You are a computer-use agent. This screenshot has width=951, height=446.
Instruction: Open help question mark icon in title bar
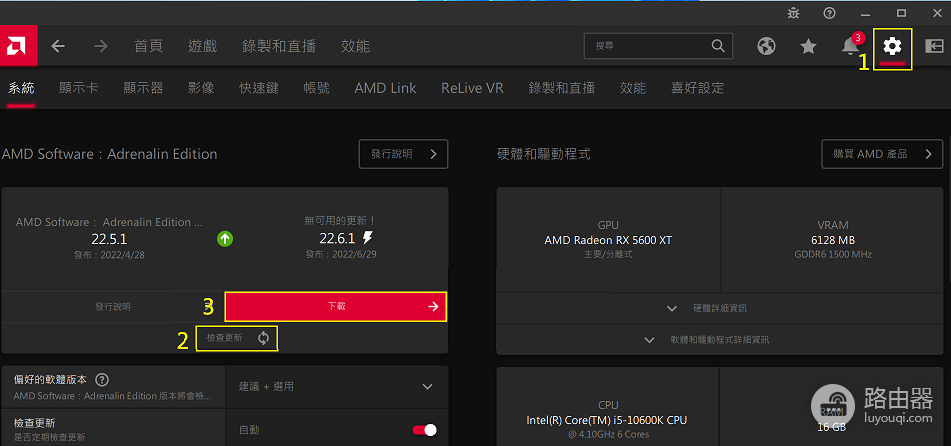click(829, 13)
